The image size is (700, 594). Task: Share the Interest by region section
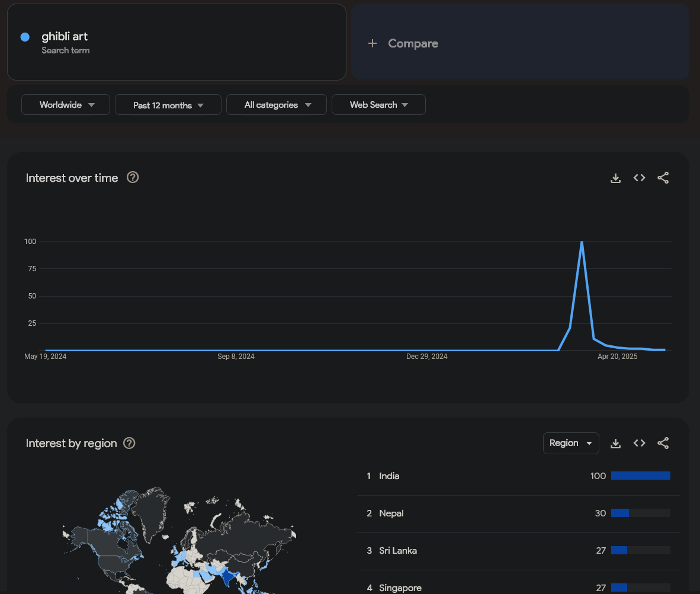click(663, 443)
